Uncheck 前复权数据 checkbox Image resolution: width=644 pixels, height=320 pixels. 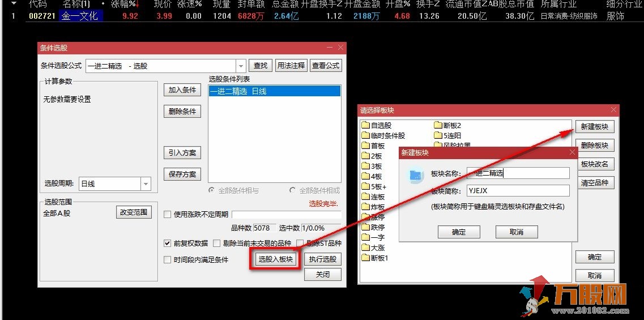pyautogui.click(x=167, y=243)
